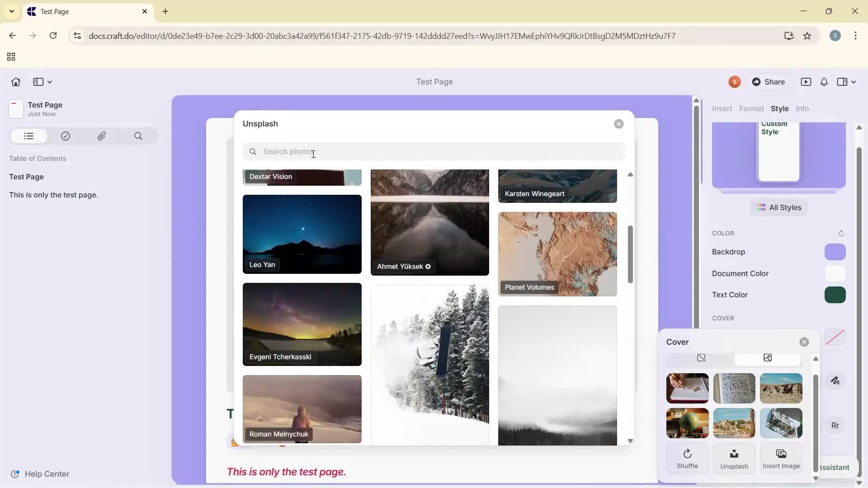Click the video presentation icon near Share
Screen dimensions: 868x488
click(x=807, y=82)
